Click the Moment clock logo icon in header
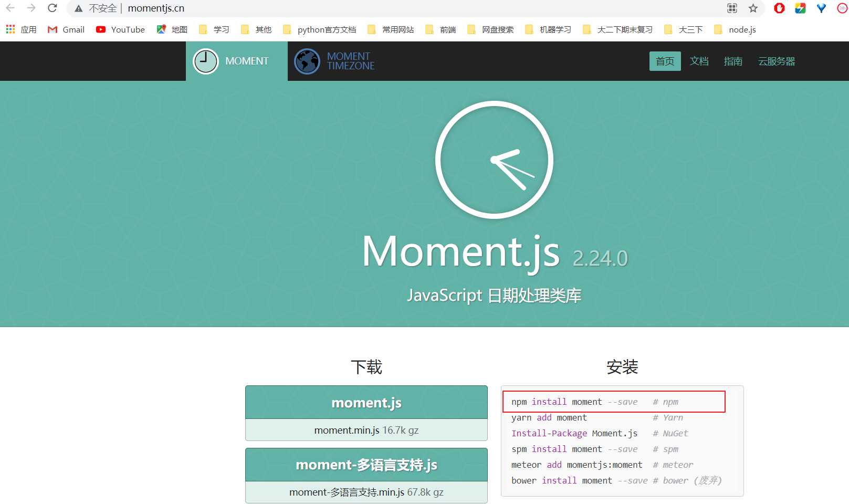Viewport: 849px width, 504px height. point(206,61)
